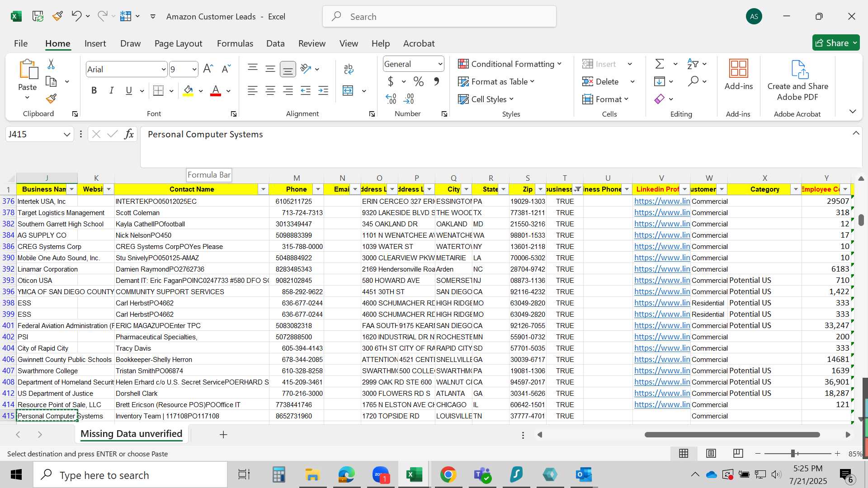This screenshot has height=488, width=868.
Task: Click the Search box in title bar
Action: [x=439, y=17]
